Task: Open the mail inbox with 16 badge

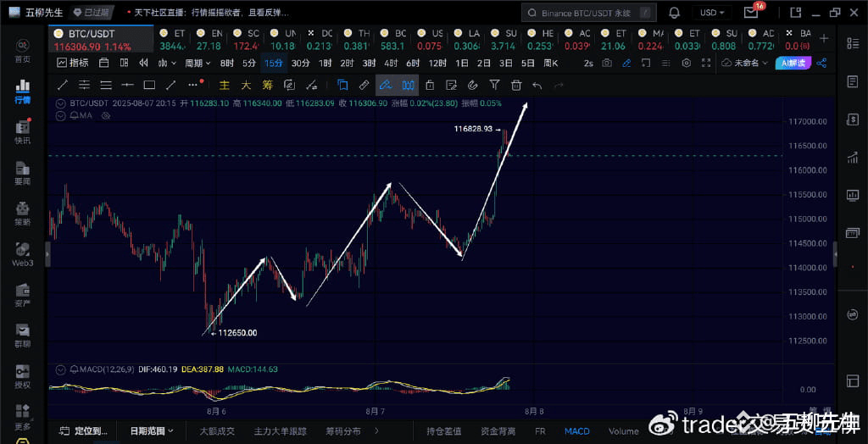Action: (x=753, y=12)
